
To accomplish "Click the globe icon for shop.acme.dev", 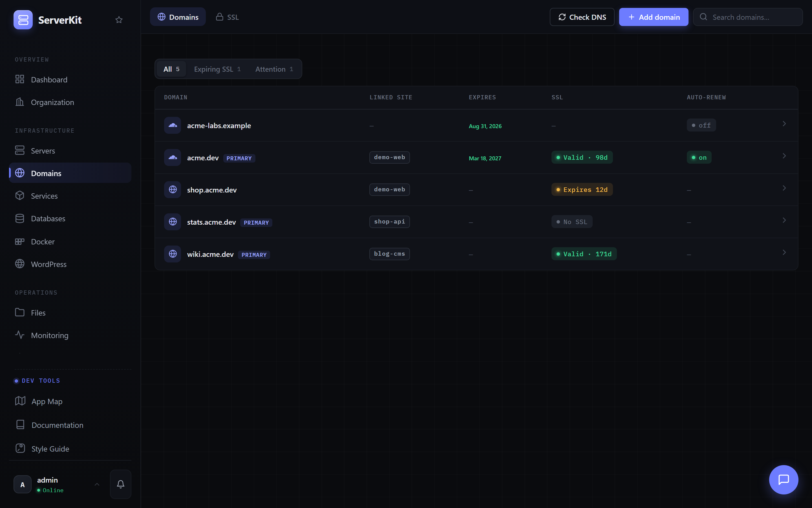I will point(173,189).
